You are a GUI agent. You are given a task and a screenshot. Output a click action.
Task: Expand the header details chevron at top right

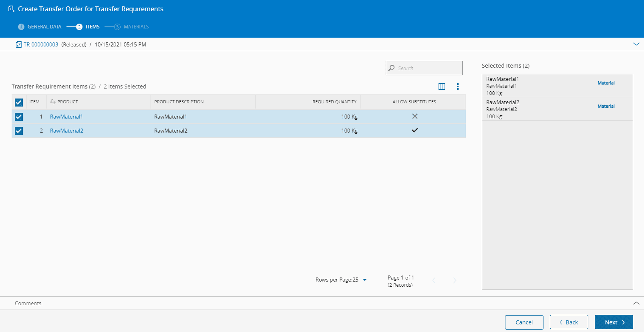(x=636, y=44)
